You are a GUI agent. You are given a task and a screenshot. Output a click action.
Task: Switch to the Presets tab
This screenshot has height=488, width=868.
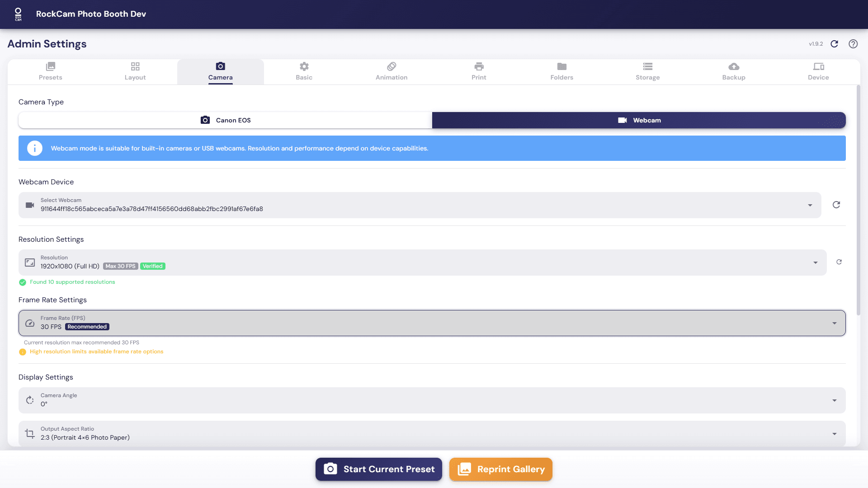pyautogui.click(x=50, y=72)
